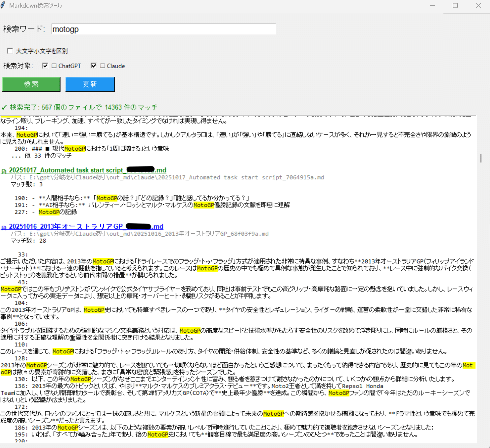Click the Markdown検索ツール window title text
The width and height of the screenshot is (490, 448).
(36, 6)
